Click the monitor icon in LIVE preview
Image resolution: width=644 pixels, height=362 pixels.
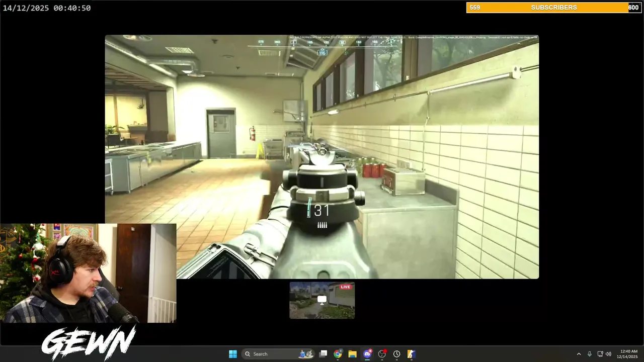pos(322,300)
